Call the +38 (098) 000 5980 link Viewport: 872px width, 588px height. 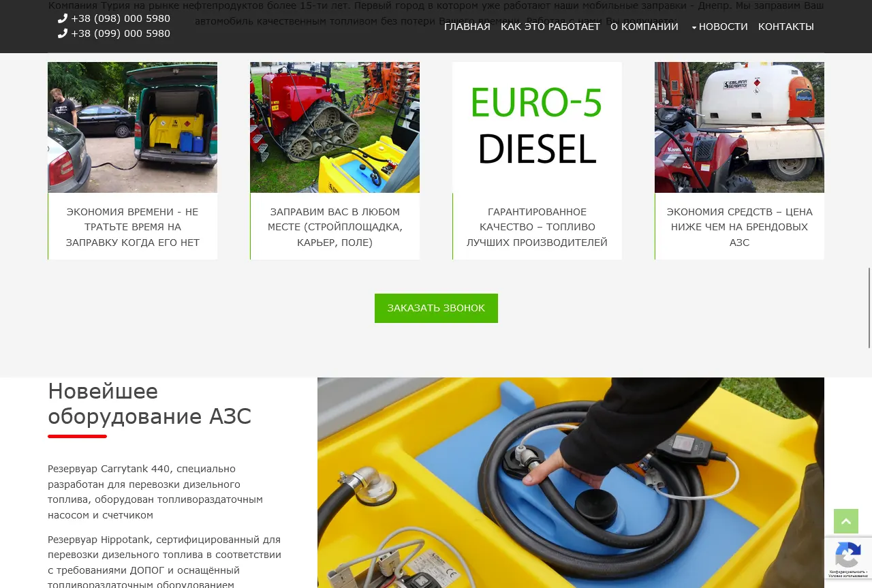[x=121, y=18]
